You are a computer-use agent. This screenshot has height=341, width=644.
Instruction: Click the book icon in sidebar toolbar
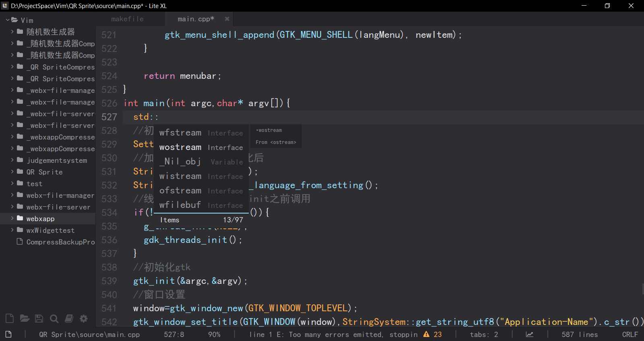(x=69, y=318)
